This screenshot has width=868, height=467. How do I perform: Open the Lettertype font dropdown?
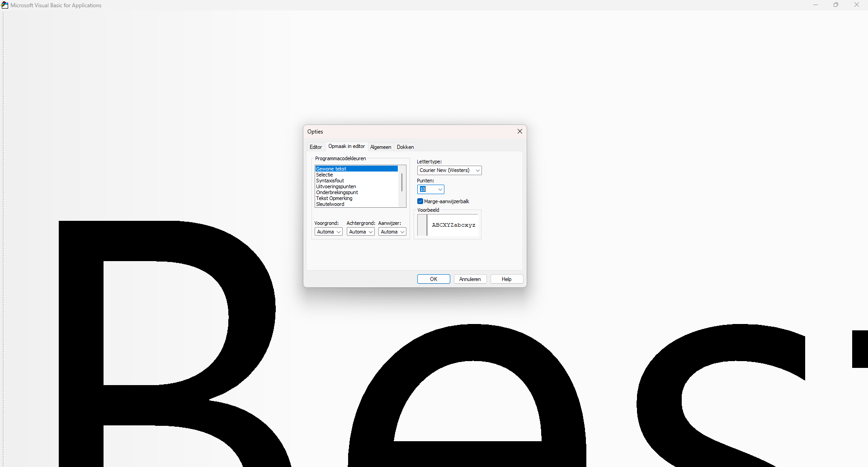click(477, 171)
